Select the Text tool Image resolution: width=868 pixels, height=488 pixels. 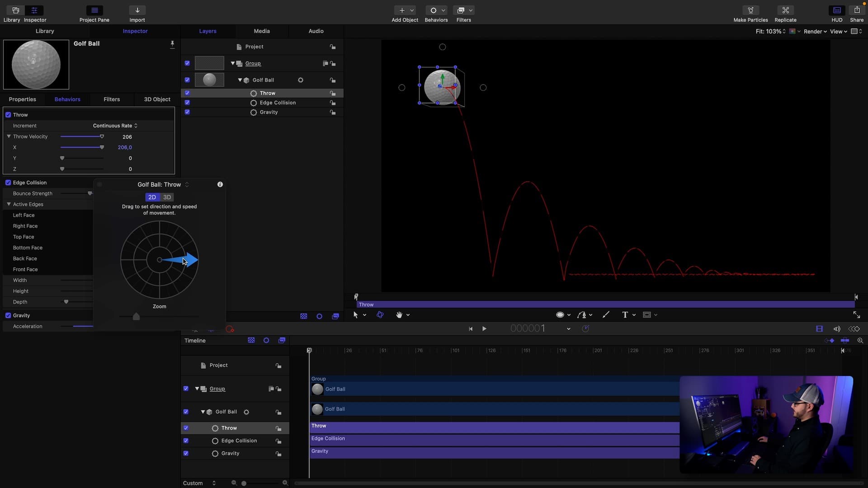click(625, 315)
